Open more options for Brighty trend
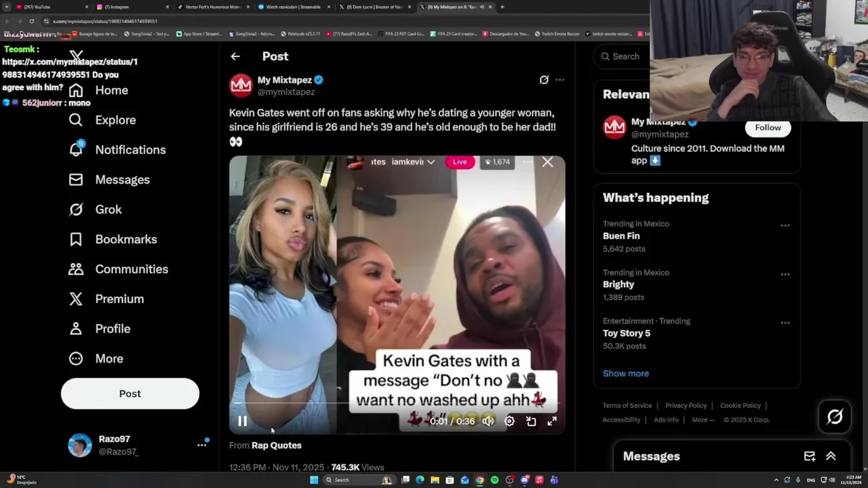The image size is (868, 488). [x=785, y=274]
